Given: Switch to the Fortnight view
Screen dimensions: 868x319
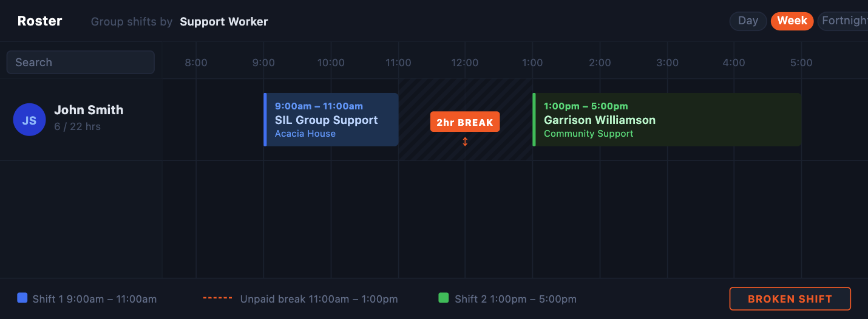Looking at the screenshot, I should pyautogui.click(x=844, y=21).
